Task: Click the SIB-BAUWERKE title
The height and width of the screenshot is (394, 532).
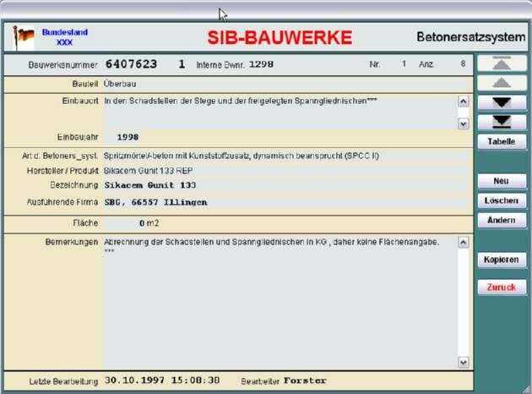Action: 280,37
